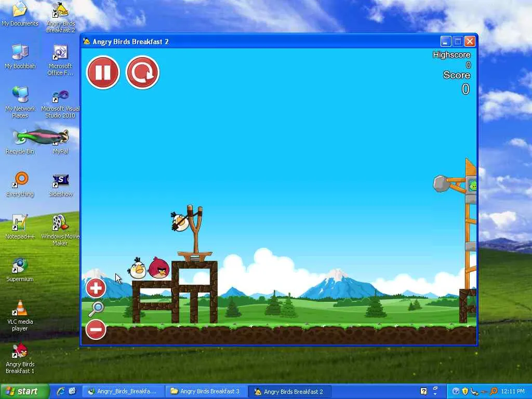The width and height of the screenshot is (532, 399).
Task: Open the Windows Start menu
Action: [25, 391]
